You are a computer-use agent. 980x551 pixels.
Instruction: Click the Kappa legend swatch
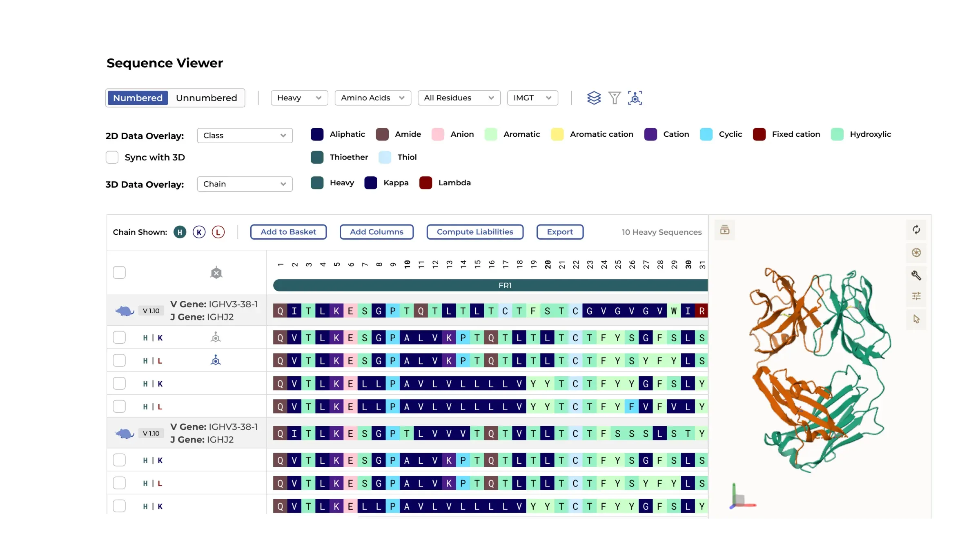[371, 183]
